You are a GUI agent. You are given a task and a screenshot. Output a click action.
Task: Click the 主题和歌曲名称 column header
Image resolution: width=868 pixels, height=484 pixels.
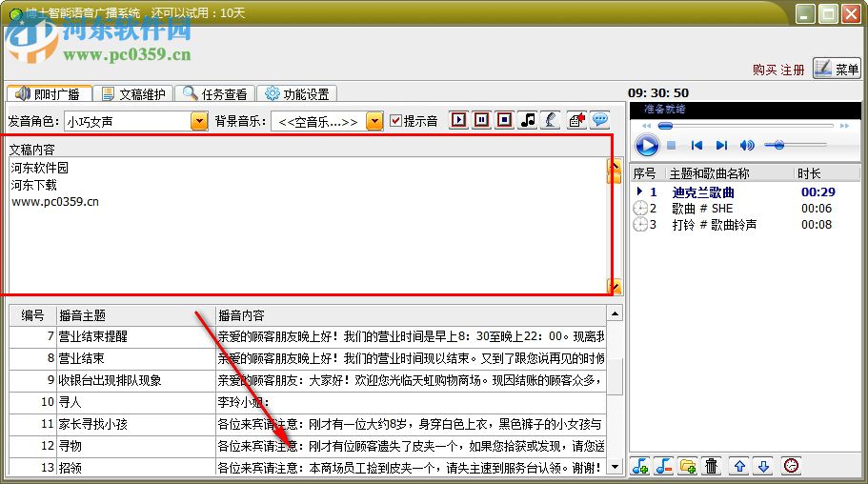click(x=730, y=174)
